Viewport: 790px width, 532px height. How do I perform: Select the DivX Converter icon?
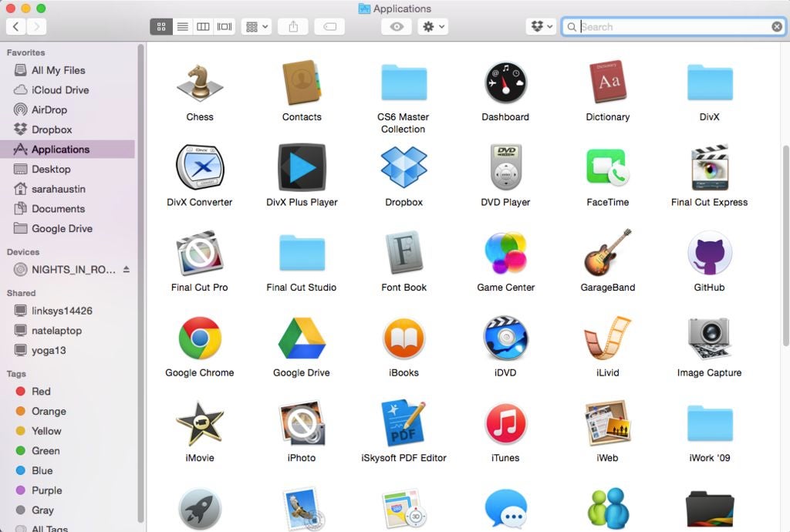[x=200, y=167]
